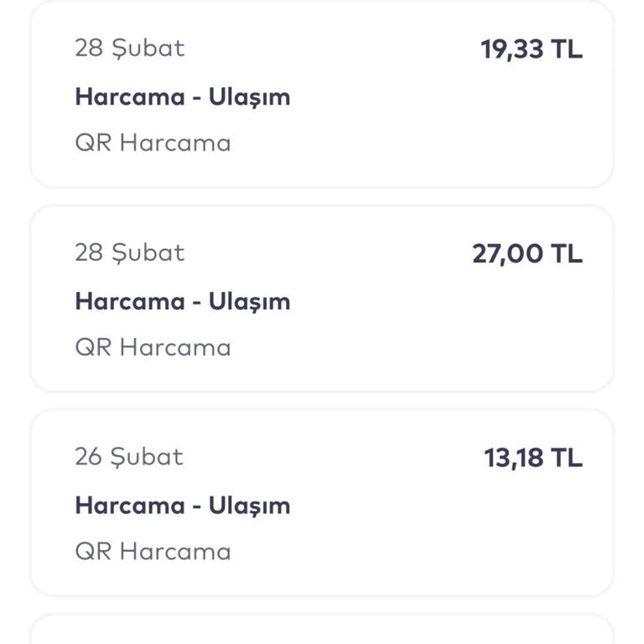Tap the TL currency label beside 19,33
This screenshot has width=644, height=644.
pyautogui.click(x=566, y=49)
